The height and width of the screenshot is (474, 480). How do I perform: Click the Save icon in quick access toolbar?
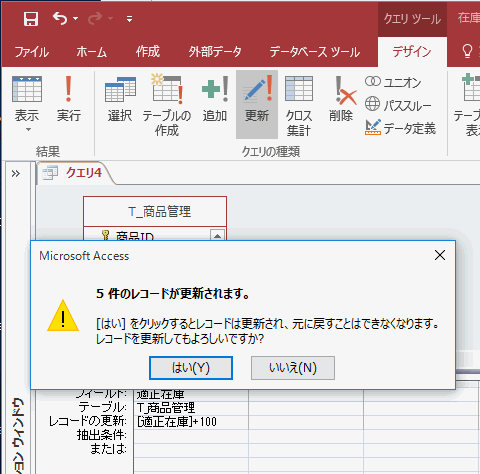pos(31,19)
